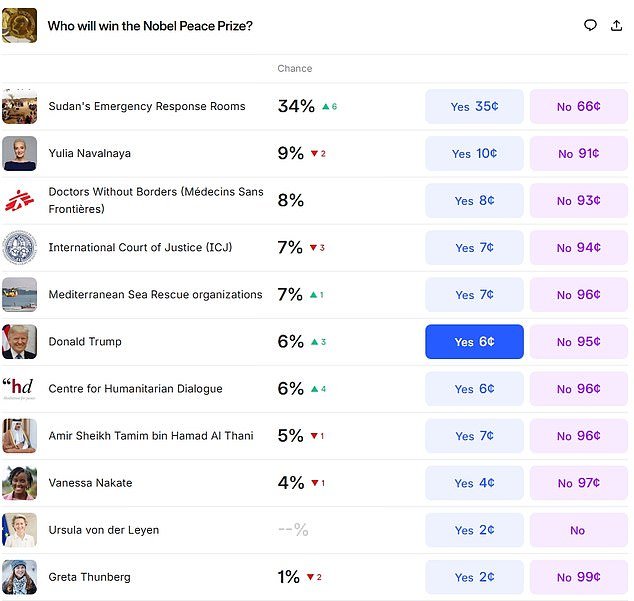Click the market title Who will win the Nobel Peace Prize
This screenshot has width=634, height=601.
(x=150, y=25)
